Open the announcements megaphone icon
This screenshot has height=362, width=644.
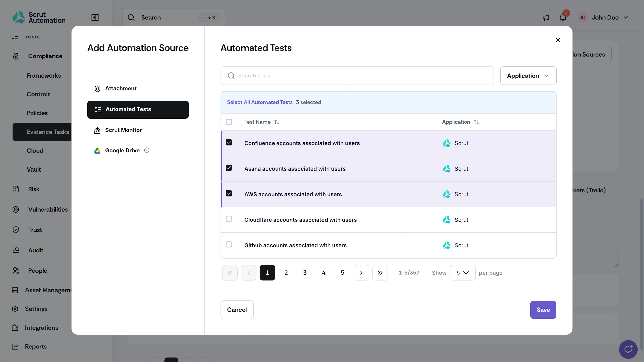click(x=546, y=17)
